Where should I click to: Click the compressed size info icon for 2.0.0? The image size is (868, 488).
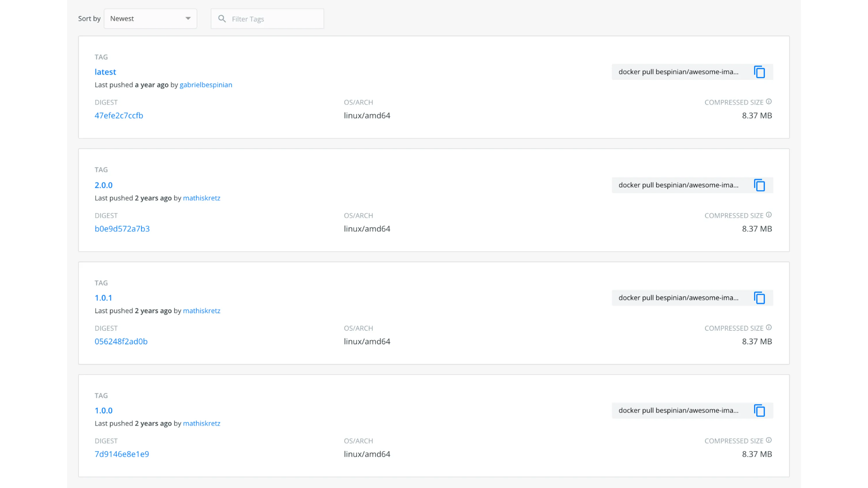768,215
